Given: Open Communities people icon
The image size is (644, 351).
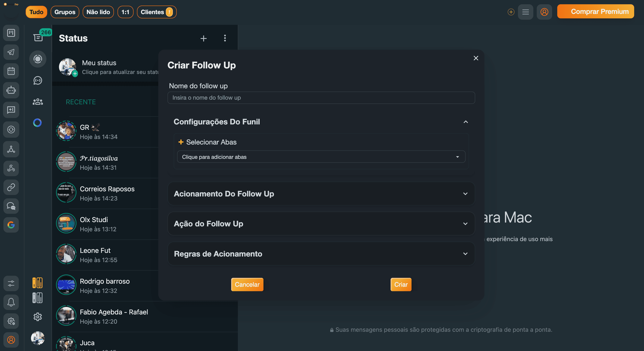Looking at the screenshot, I should 38,102.
